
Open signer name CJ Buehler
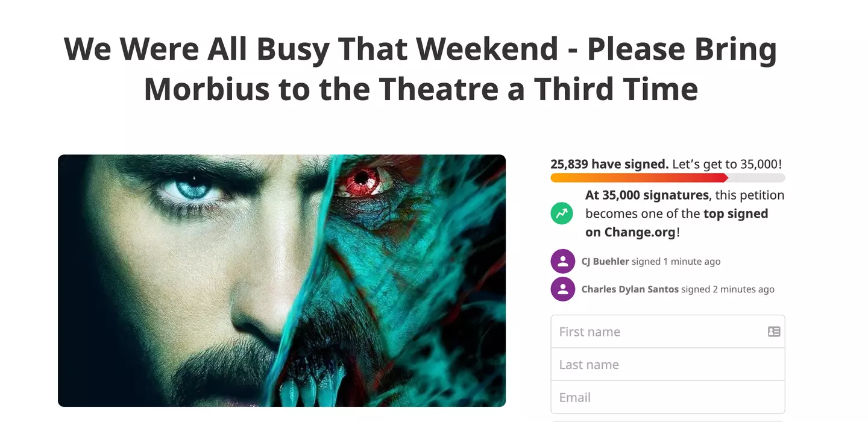point(605,262)
